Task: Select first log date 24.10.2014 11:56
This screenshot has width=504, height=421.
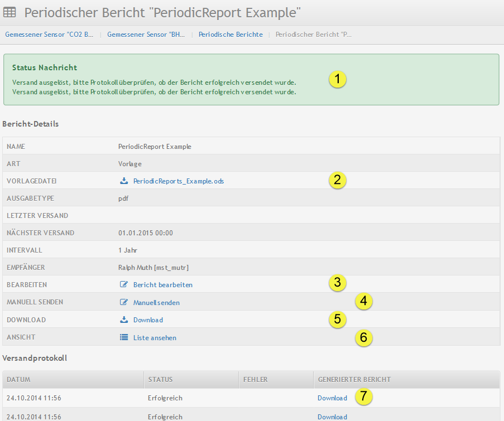Action: 33,398
